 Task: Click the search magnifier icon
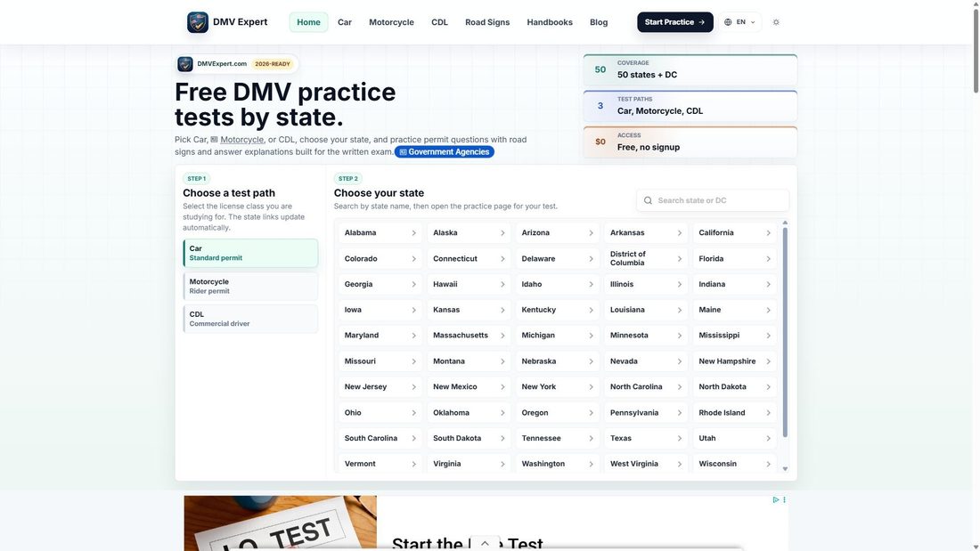pos(648,200)
